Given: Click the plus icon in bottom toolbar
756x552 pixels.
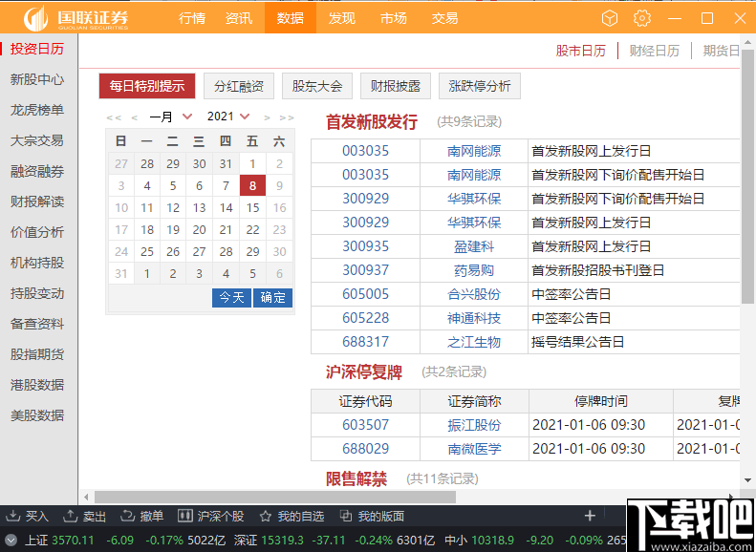Looking at the screenshot, I should (x=590, y=516).
